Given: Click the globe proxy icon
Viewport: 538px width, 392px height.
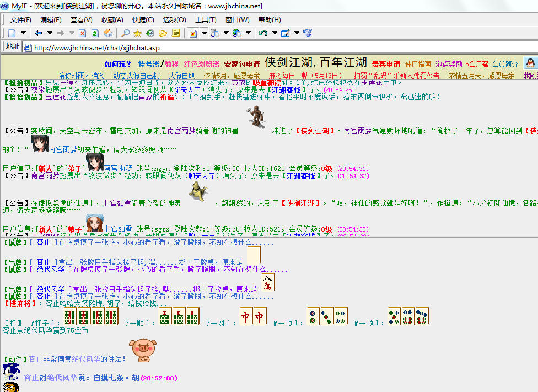Looking at the screenshot, I should (x=237, y=33).
